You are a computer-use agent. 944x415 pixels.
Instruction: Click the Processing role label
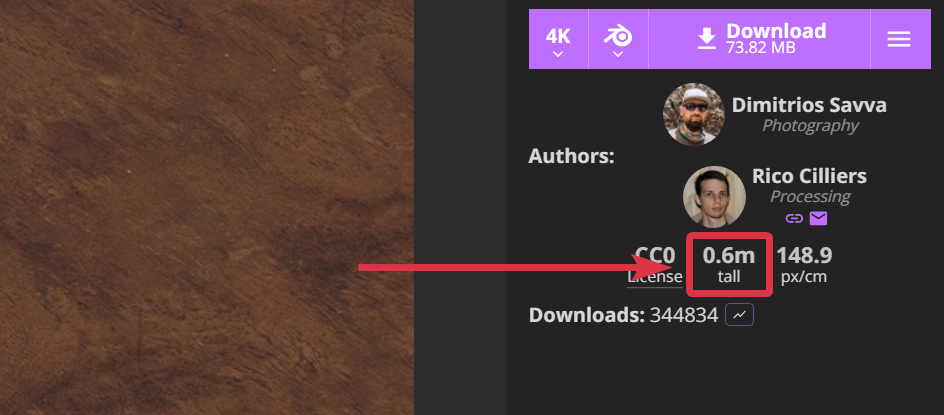(810, 196)
